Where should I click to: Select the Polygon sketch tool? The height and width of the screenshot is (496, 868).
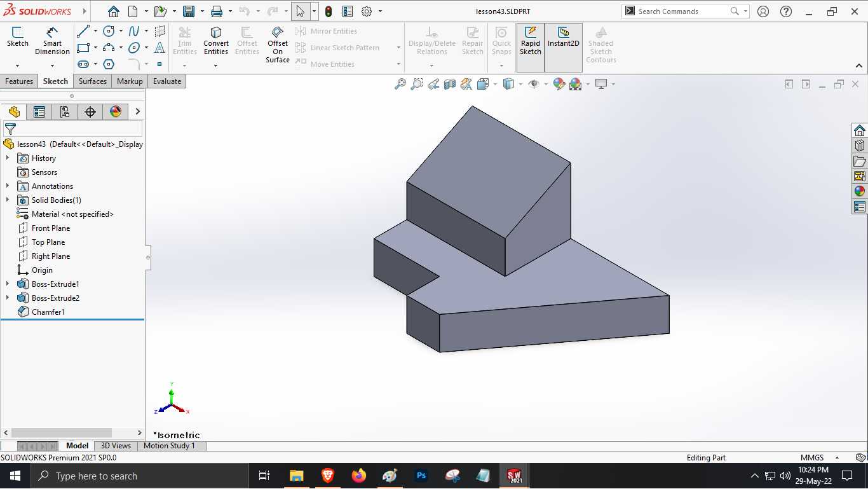[x=109, y=64]
